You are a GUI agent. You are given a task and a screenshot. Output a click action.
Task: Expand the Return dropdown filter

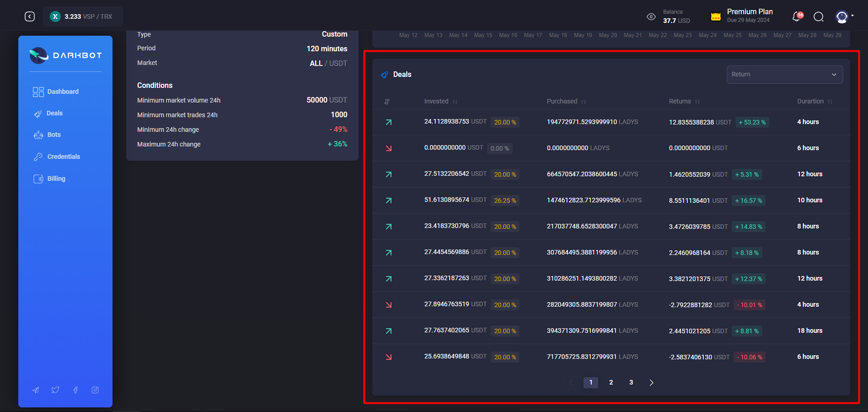(x=784, y=75)
